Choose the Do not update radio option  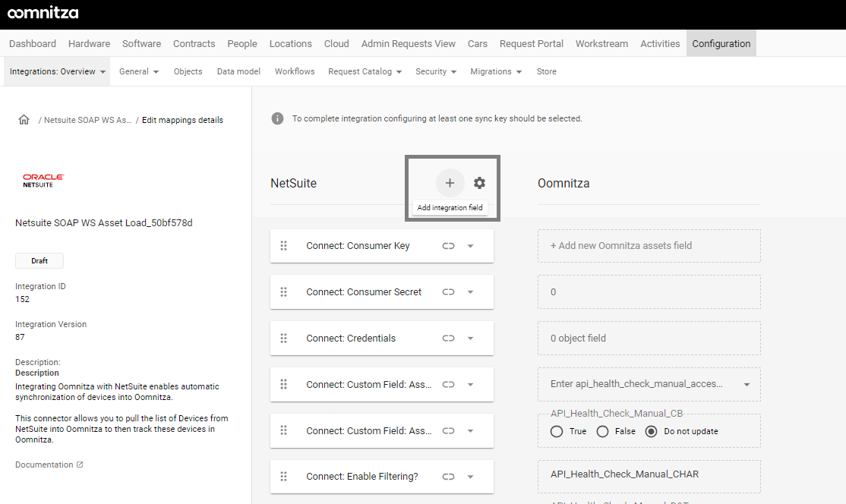pos(651,431)
